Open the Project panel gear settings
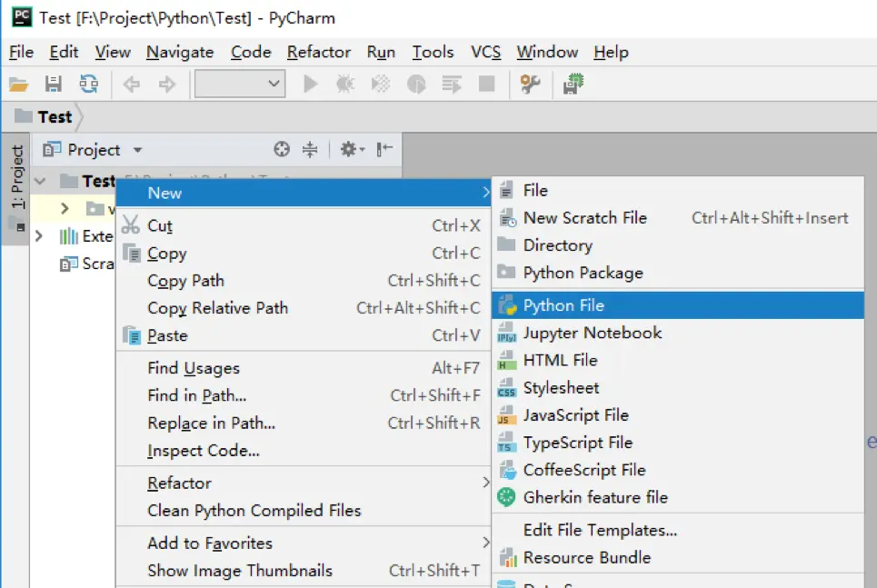Image resolution: width=877 pixels, height=588 pixels. click(353, 149)
